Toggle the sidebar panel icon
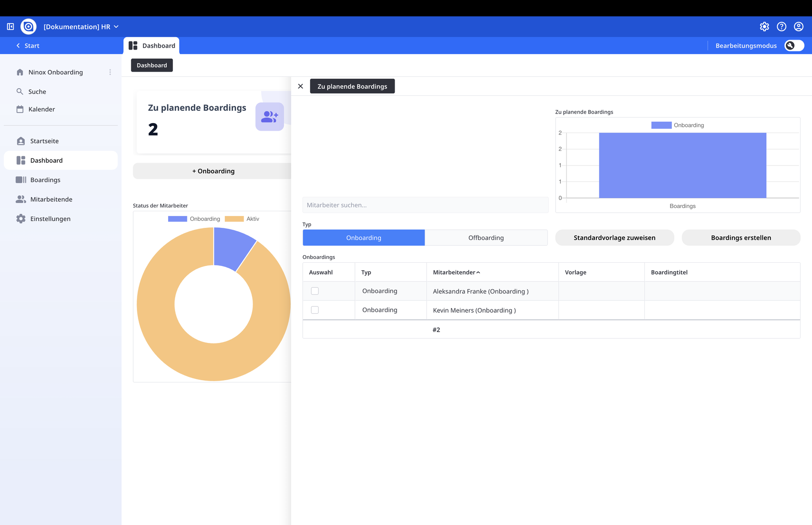Viewport: 812px width, 525px height. click(x=10, y=26)
